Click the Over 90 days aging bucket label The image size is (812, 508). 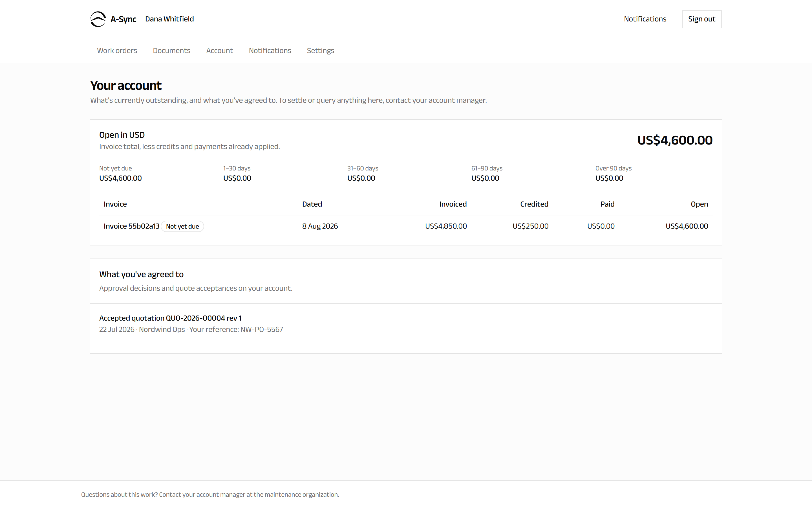tap(613, 168)
